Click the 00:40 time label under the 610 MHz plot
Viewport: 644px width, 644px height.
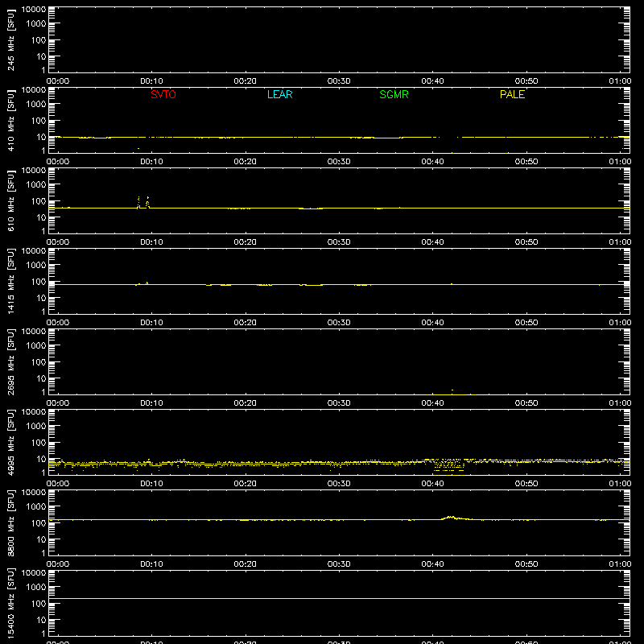coord(432,242)
